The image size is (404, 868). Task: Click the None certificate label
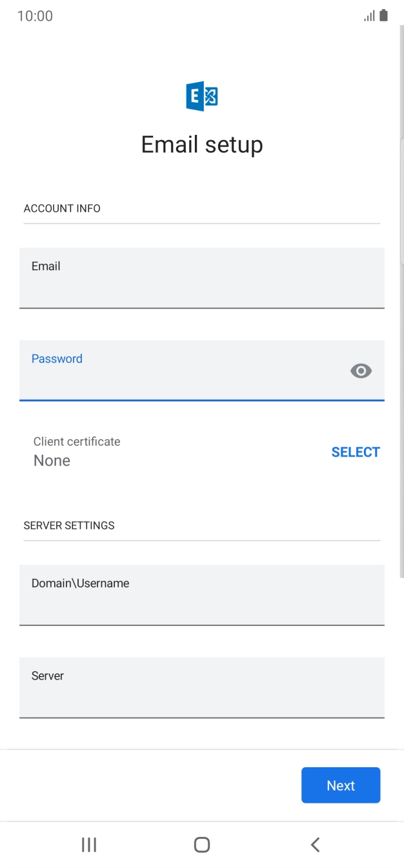click(51, 460)
